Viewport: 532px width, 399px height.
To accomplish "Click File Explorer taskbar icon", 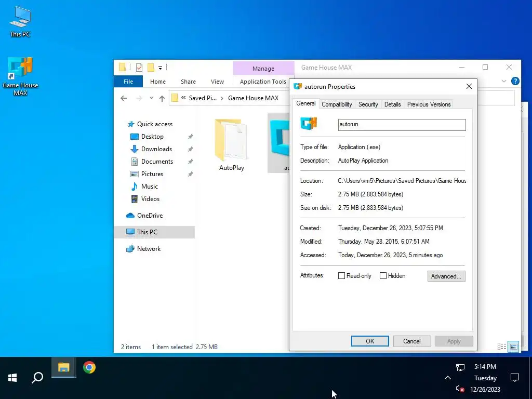I will point(64,367).
